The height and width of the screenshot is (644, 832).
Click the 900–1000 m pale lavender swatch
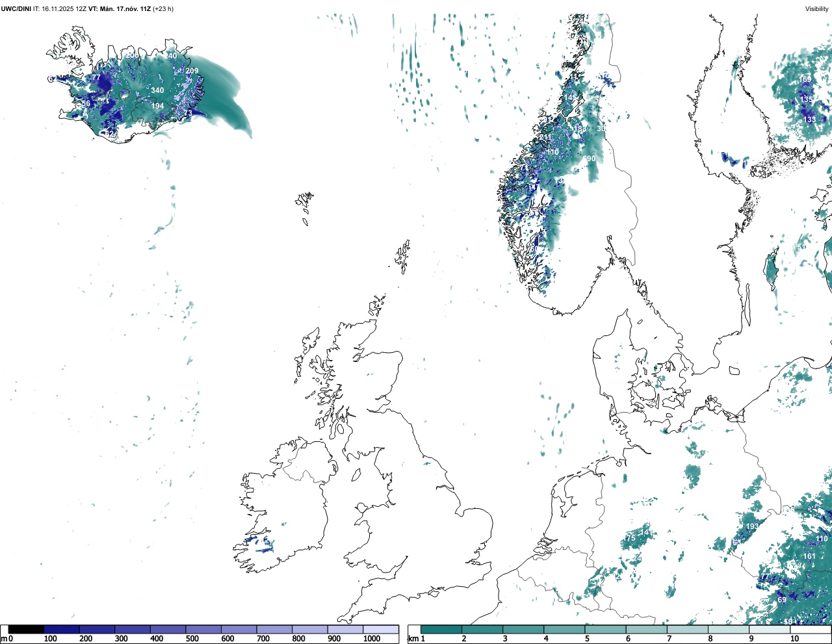(x=345, y=630)
